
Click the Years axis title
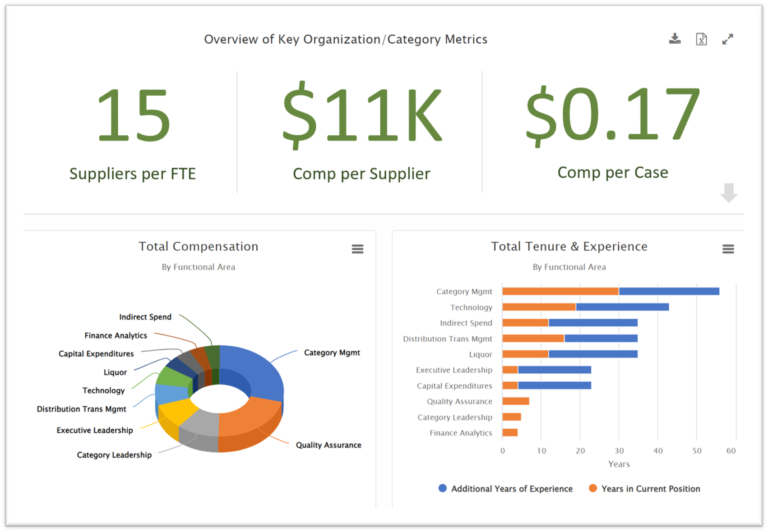(x=619, y=464)
